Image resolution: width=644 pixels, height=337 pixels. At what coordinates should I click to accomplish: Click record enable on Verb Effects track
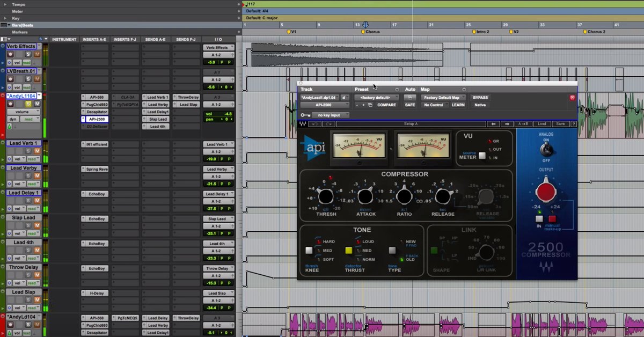(x=10, y=55)
